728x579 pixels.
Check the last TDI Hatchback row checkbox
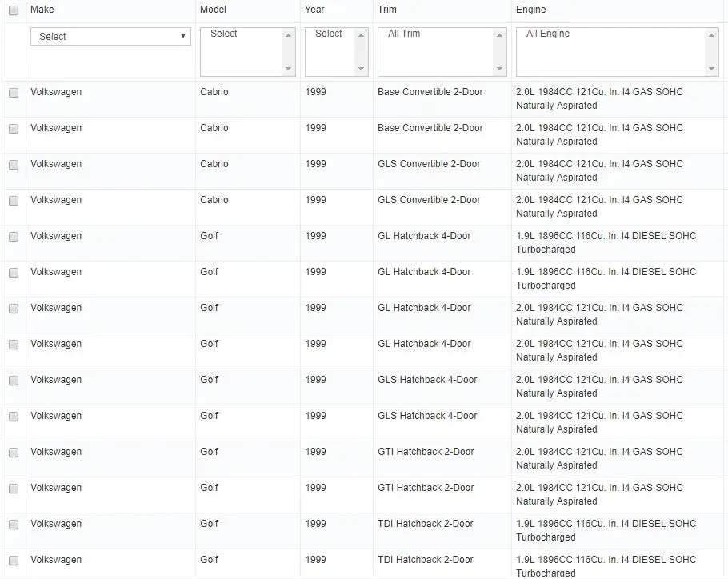click(14, 560)
